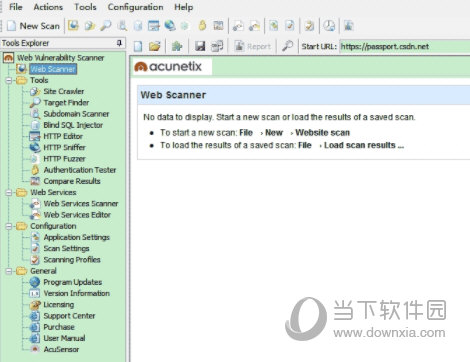Screen dimensions: 470x362
Task: Open Scanning Profiles icon in top toolbar
Action: click(x=310, y=26)
